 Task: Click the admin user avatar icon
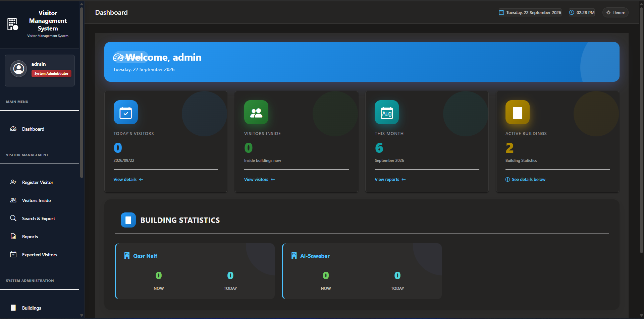point(19,69)
